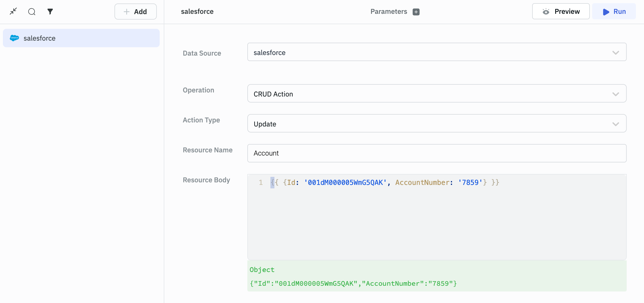Click the Add query button
This screenshot has height=303, width=644.
pyautogui.click(x=135, y=12)
